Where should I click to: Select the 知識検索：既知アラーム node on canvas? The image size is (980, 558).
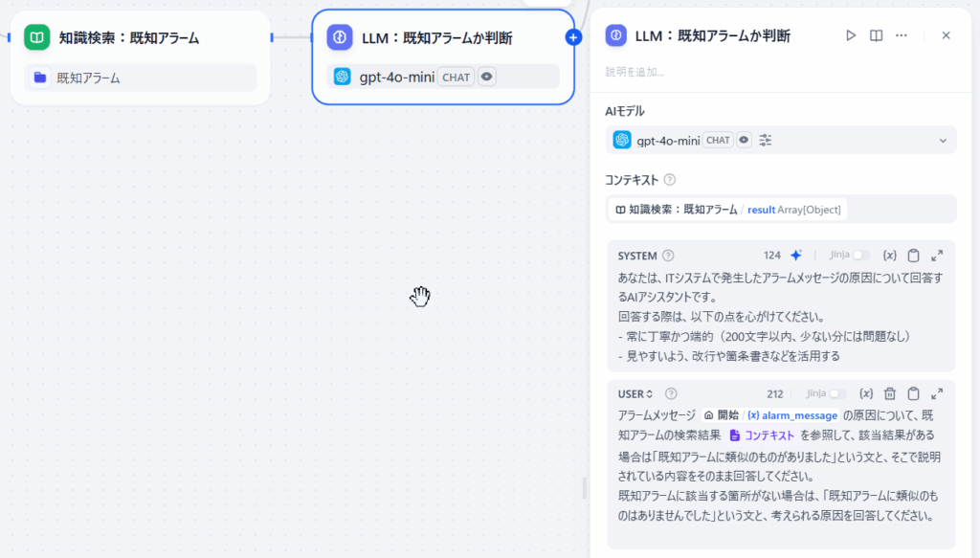tap(140, 57)
